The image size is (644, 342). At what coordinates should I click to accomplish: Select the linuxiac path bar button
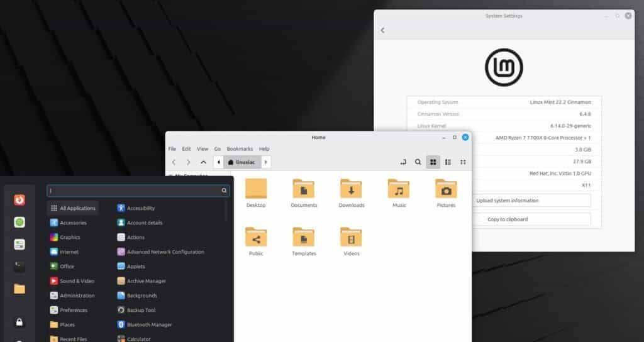coord(243,162)
